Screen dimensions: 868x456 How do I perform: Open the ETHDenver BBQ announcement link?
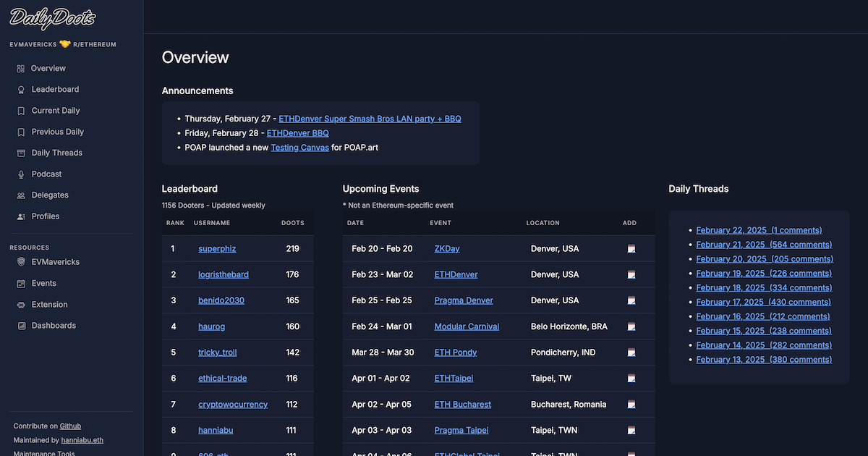pyautogui.click(x=298, y=133)
